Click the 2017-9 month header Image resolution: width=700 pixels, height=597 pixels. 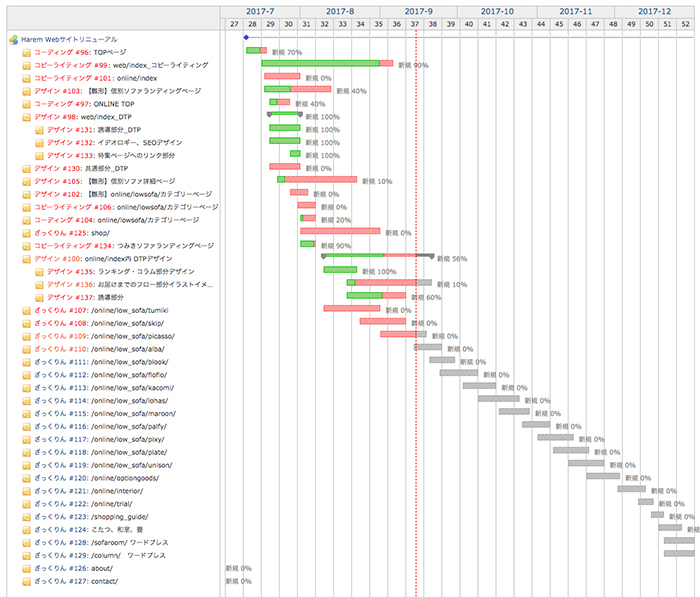(x=418, y=12)
